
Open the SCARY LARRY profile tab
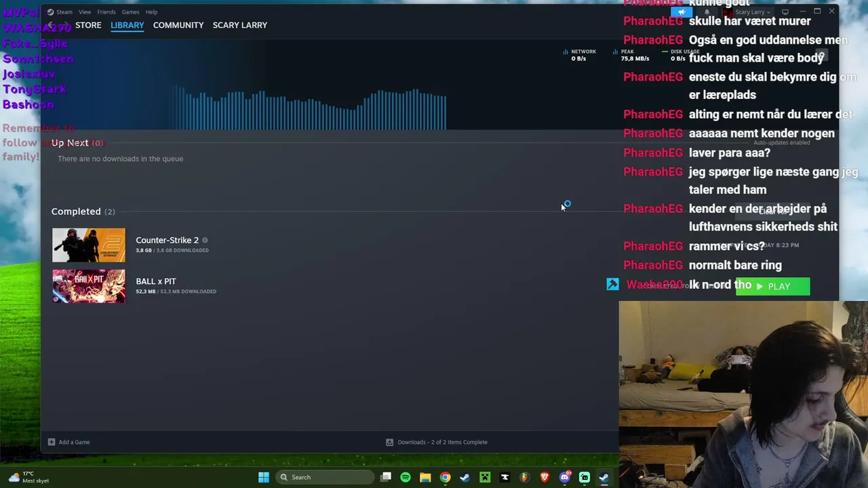click(x=240, y=25)
